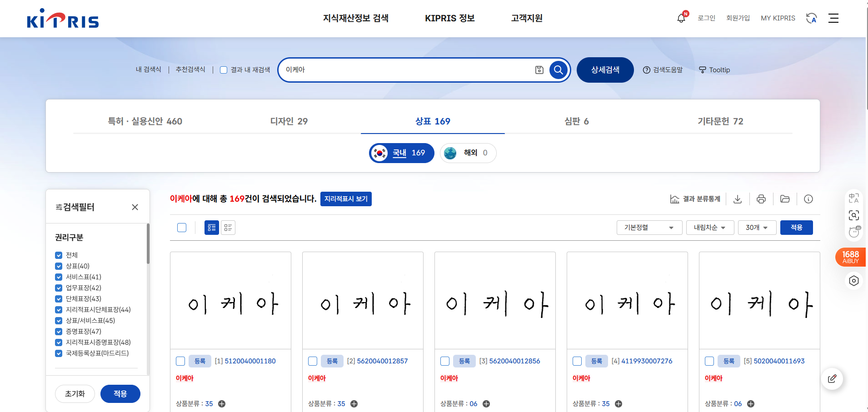
Task: Open the 기본정렬 sort dropdown
Action: click(649, 228)
